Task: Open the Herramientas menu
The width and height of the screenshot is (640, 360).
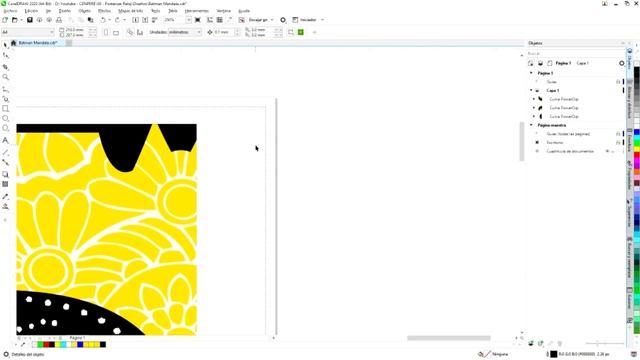Action: (x=197, y=11)
